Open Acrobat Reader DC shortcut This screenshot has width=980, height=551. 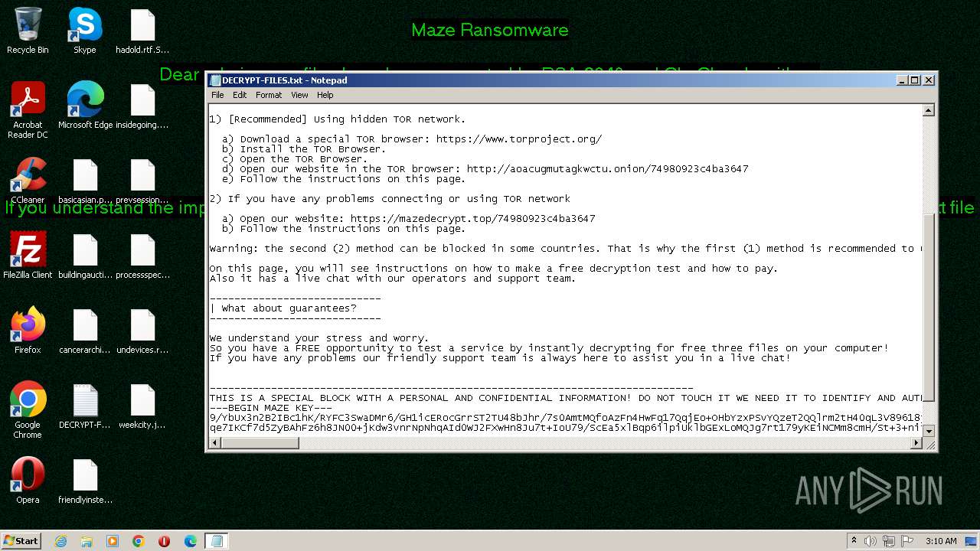[x=28, y=111]
